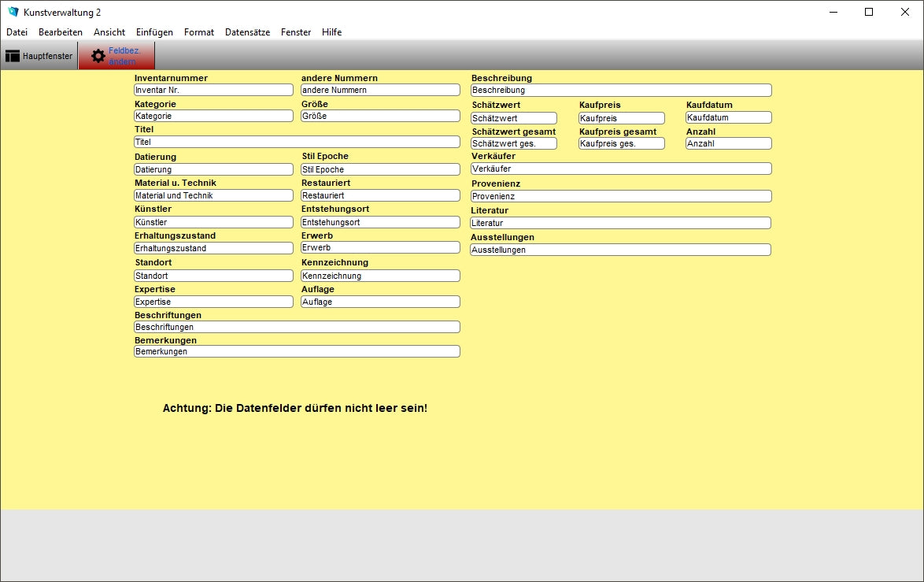The height and width of the screenshot is (582, 924).
Task: Click the Hauptfenster button label
Action: [x=47, y=56]
